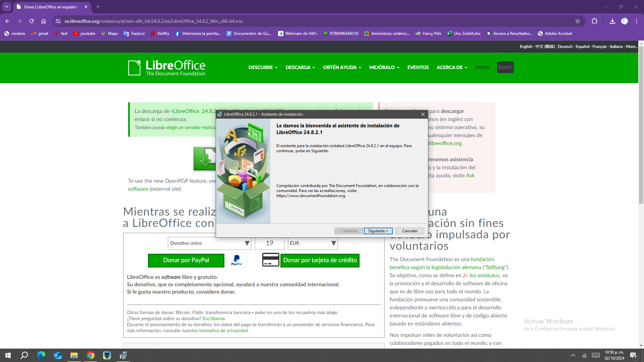Open the Windows Start menu
Image resolution: width=644 pixels, height=362 pixels.
tap(8, 355)
